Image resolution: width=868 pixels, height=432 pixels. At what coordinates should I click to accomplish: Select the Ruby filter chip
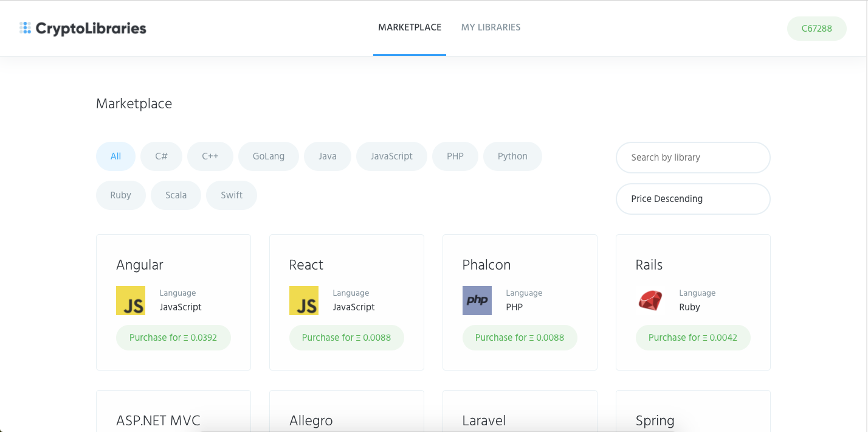tap(120, 195)
